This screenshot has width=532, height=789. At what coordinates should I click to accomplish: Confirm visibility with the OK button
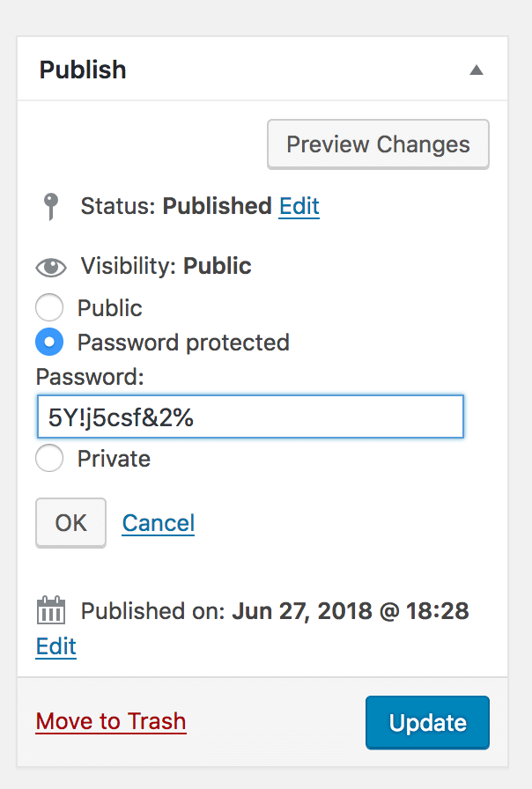pos(71,523)
